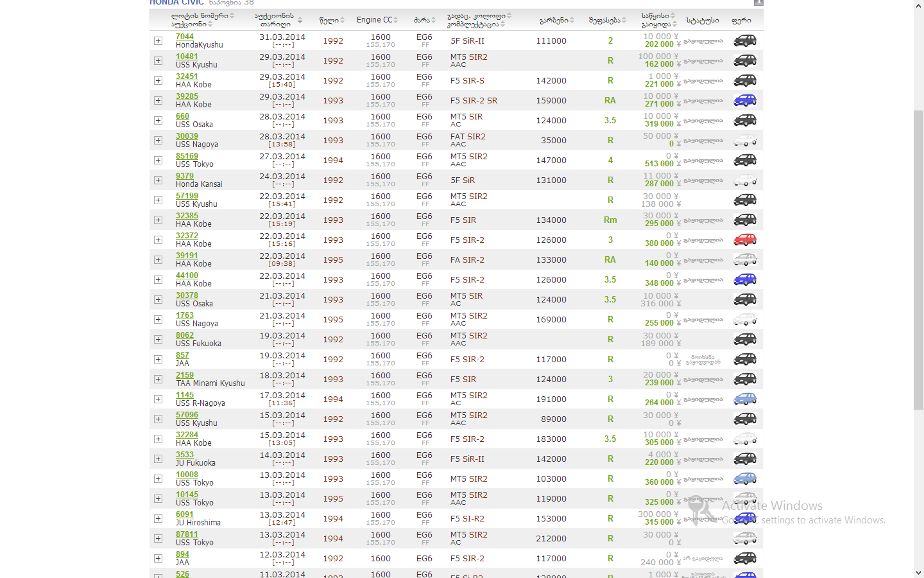This screenshot has width=924, height=578.
Task: Click the car color icon for lot 10481
Action: pos(745,60)
